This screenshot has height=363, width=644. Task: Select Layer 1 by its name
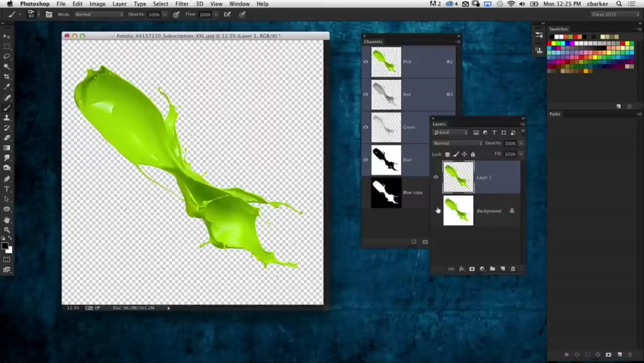coord(484,177)
